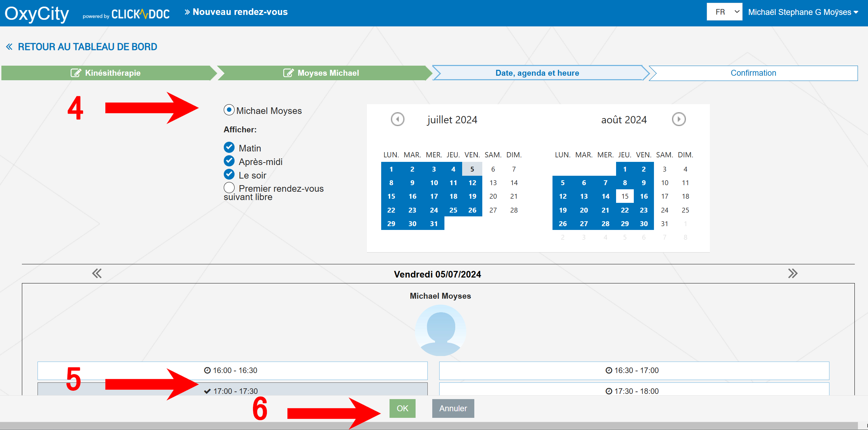Click Michael Moyses avatar picture
Screen dimensions: 868x430
[x=440, y=330]
